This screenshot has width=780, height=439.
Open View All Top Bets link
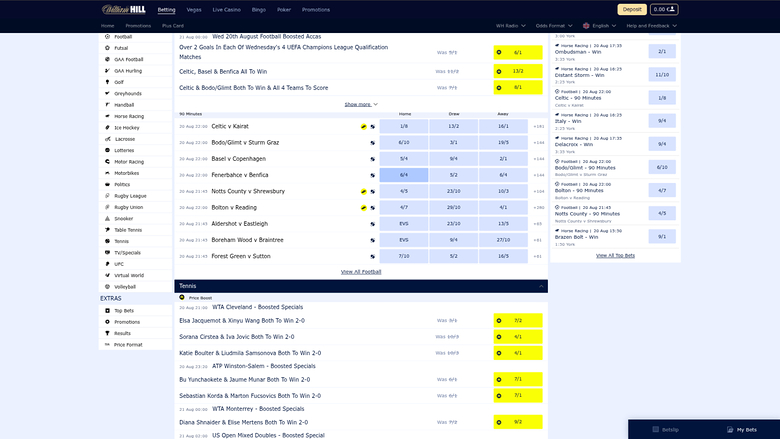615,256
